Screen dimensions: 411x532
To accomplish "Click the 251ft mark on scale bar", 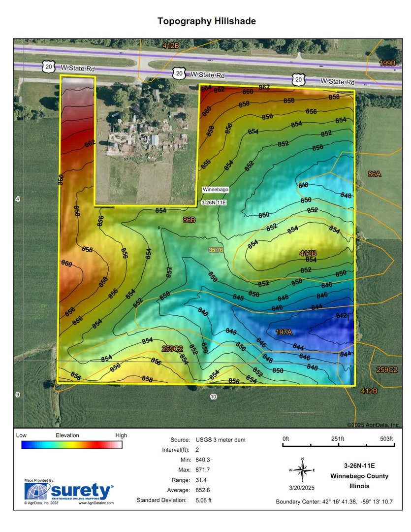I will point(338,439).
